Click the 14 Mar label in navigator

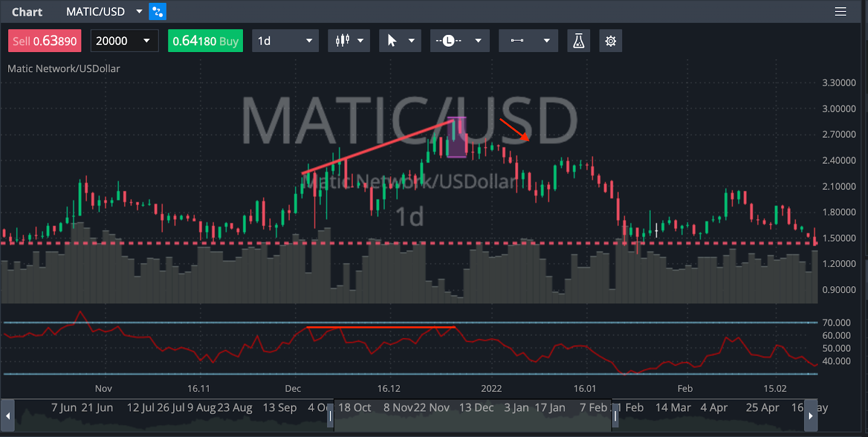673,408
